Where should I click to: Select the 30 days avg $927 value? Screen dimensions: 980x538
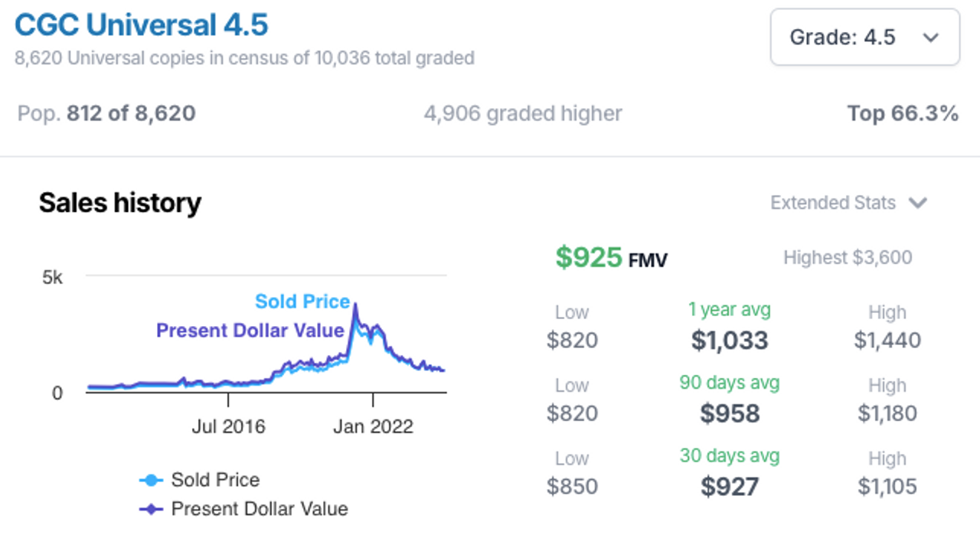coord(730,487)
